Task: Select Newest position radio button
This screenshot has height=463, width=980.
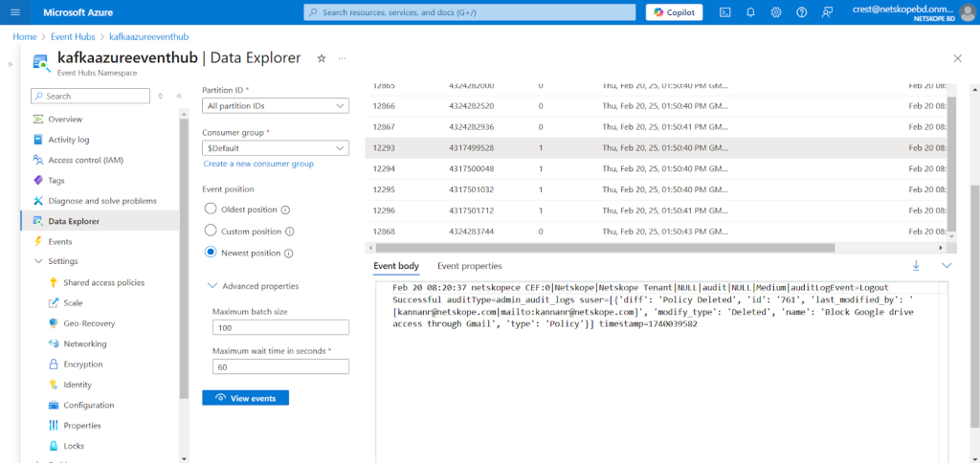Action: click(x=211, y=253)
